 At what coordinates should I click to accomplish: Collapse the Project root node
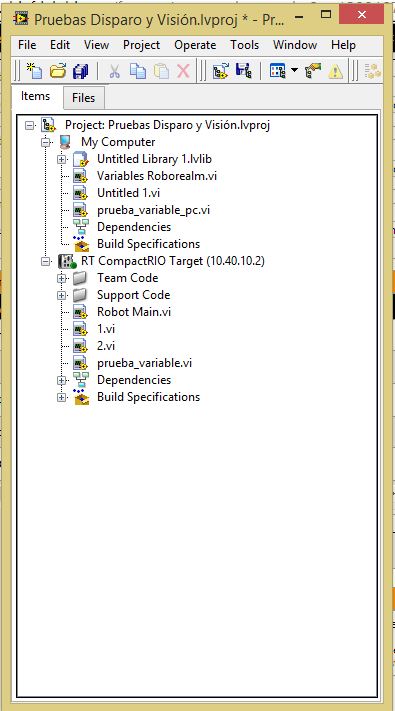point(29,125)
